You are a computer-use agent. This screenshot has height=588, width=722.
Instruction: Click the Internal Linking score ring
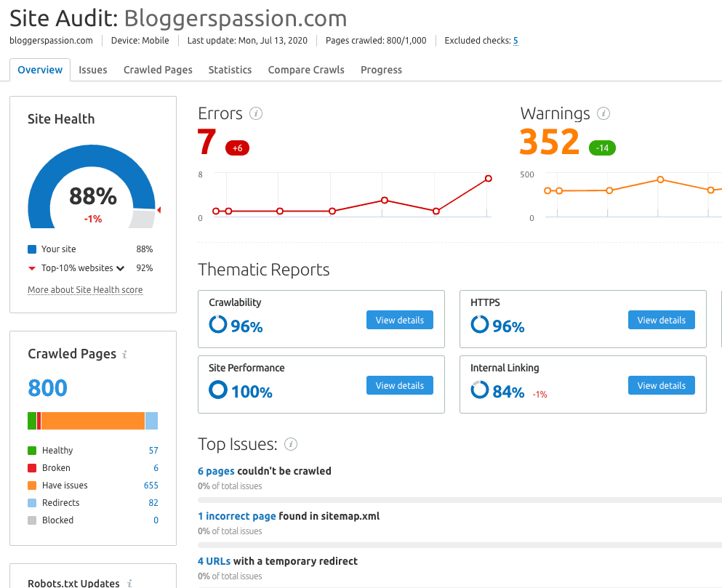coord(480,390)
